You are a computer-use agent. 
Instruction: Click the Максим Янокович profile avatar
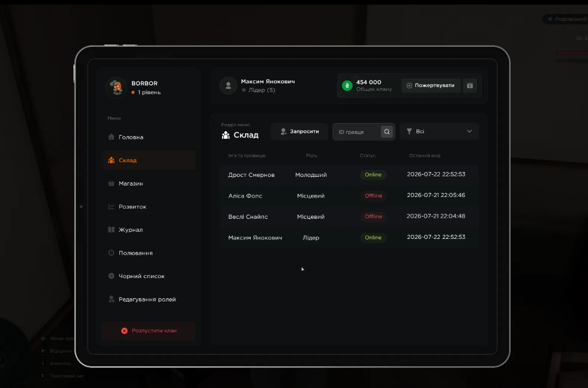[228, 86]
